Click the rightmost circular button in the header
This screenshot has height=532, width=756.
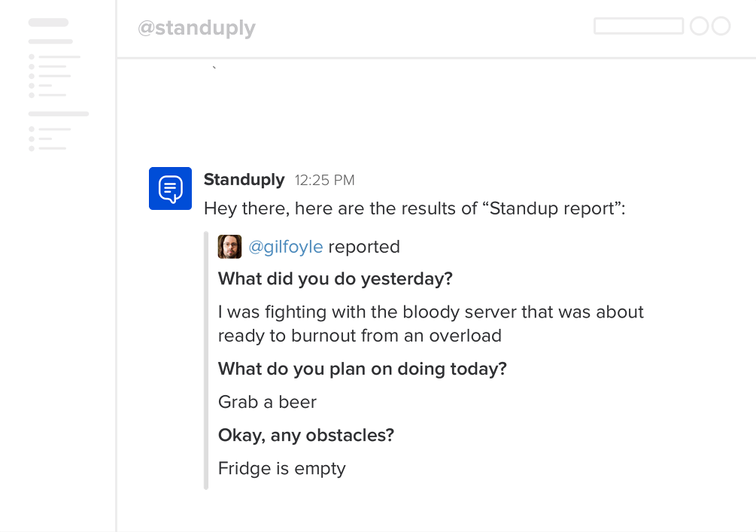click(721, 26)
